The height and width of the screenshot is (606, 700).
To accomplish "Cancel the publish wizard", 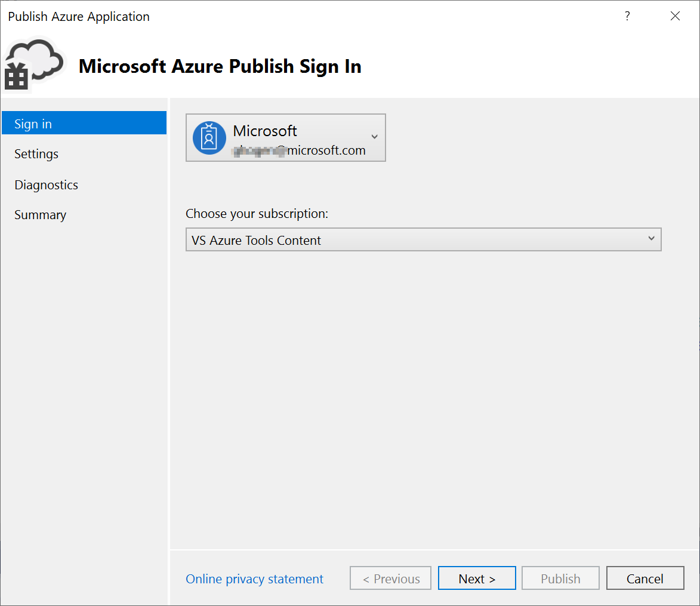I will (x=645, y=579).
